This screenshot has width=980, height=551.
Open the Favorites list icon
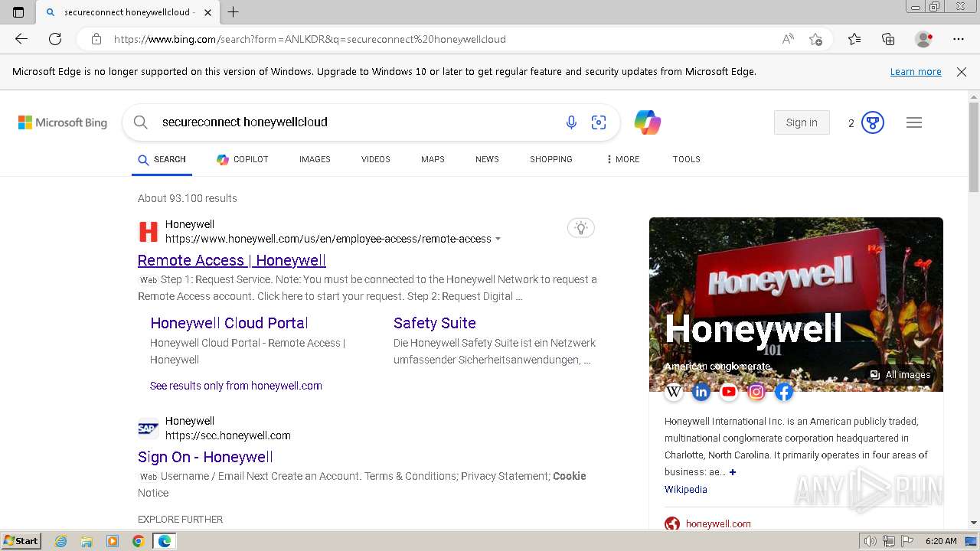[x=854, y=39]
